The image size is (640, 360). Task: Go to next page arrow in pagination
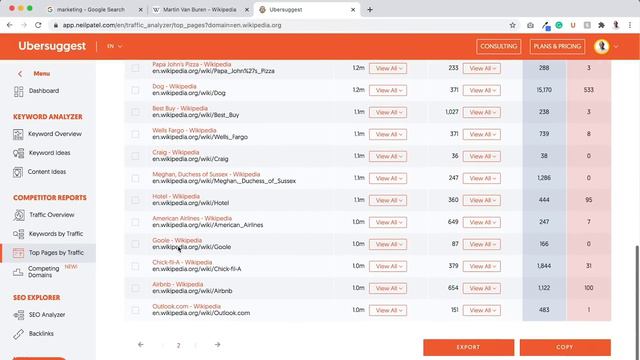coord(218,345)
